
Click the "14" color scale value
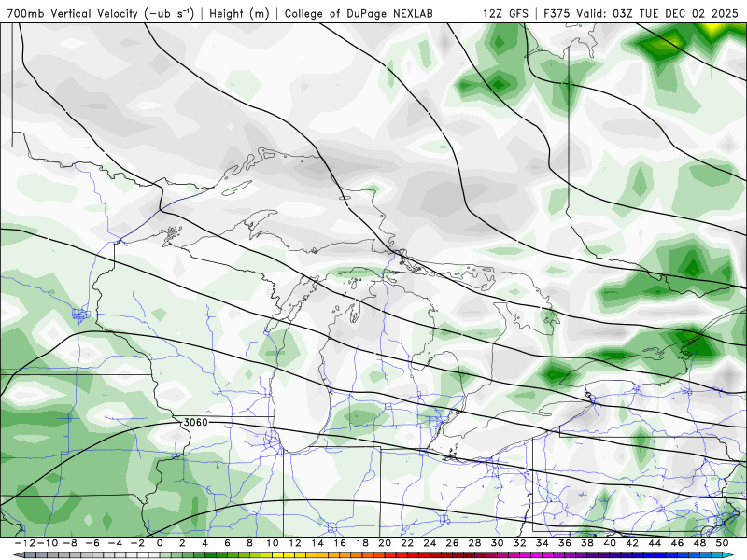tap(317, 543)
